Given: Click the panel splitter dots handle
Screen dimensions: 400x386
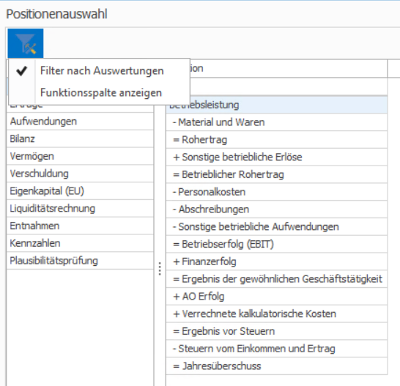Looking at the screenshot, I should coord(160,268).
